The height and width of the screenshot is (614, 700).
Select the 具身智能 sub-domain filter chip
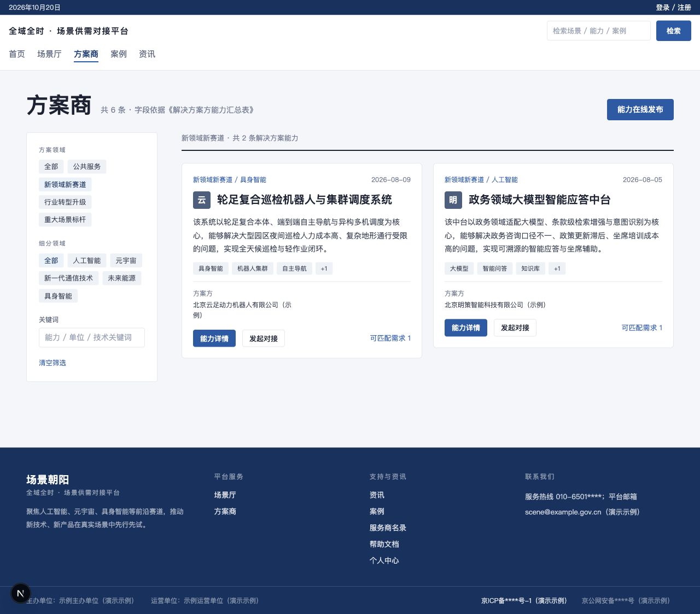[x=58, y=296]
